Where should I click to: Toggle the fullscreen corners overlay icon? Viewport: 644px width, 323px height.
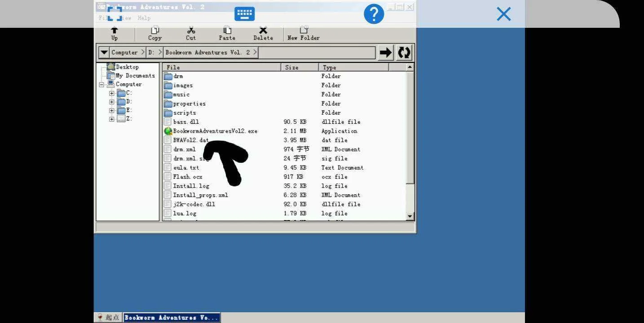115,13
